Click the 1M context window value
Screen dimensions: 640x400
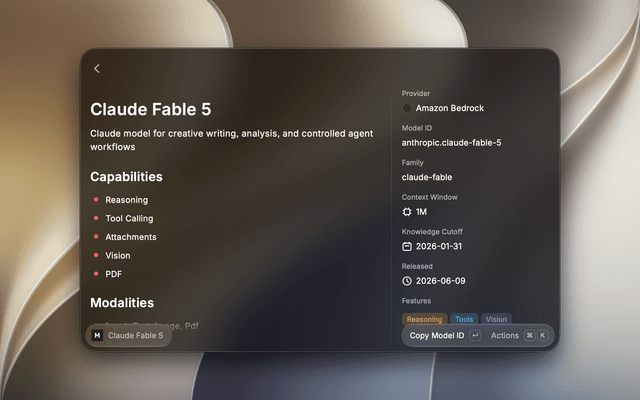click(421, 212)
